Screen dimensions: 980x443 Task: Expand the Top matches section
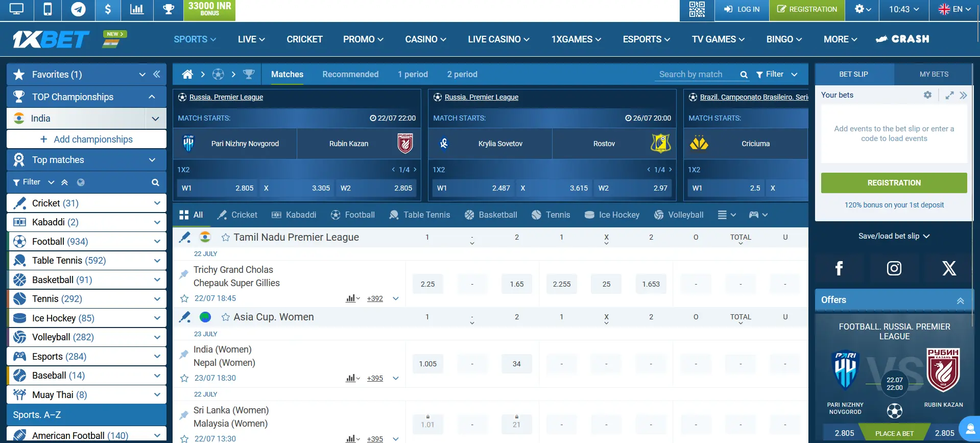coord(152,160)
